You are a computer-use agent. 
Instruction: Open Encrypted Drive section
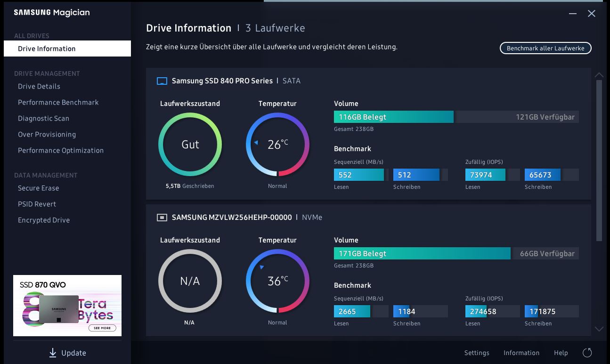click(x=44, y=220)
